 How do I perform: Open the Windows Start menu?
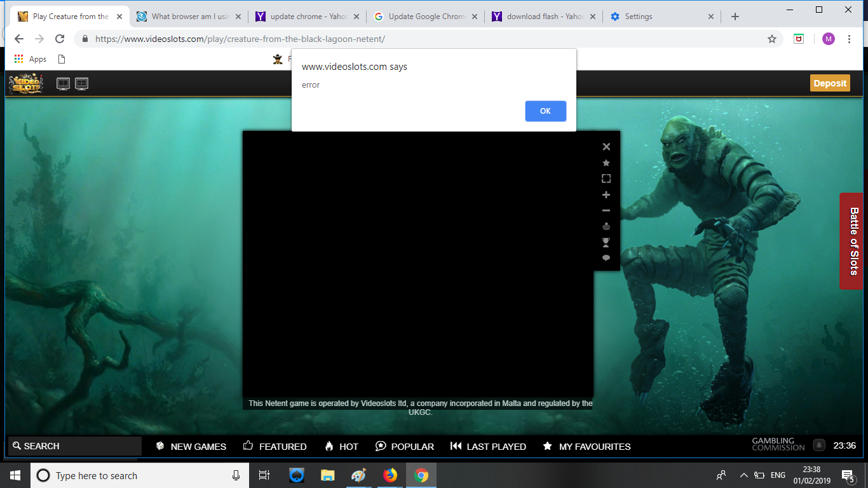(x=15, y=475)
